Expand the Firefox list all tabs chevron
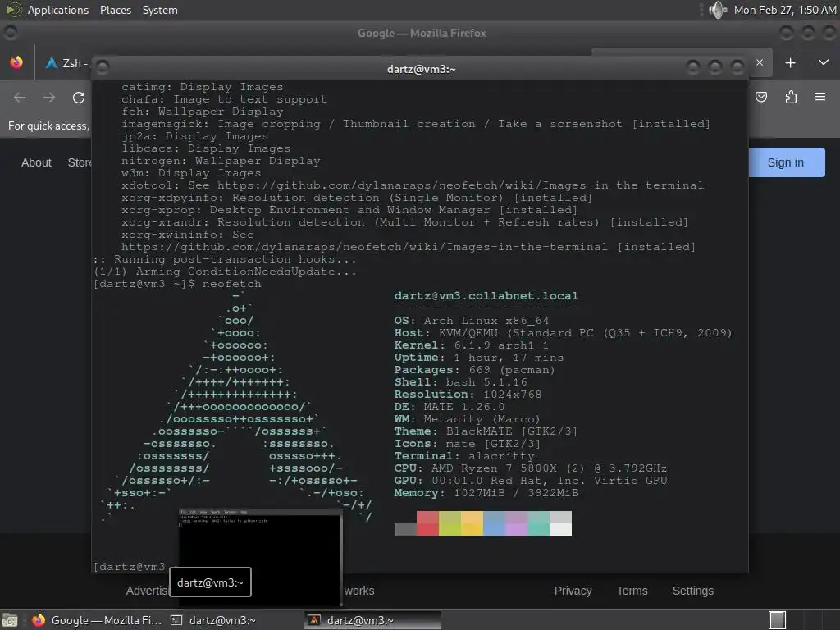Screen dimensions: 840x630 coord(824,62)
